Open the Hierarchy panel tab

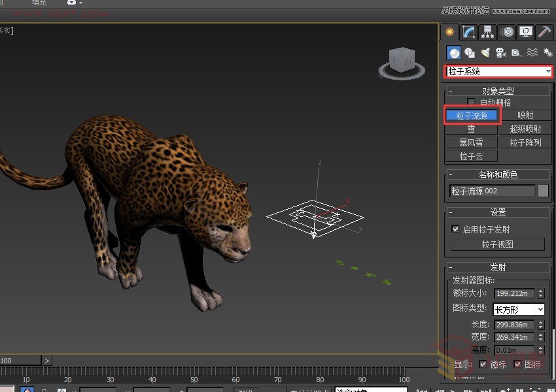tap(487, 32)
